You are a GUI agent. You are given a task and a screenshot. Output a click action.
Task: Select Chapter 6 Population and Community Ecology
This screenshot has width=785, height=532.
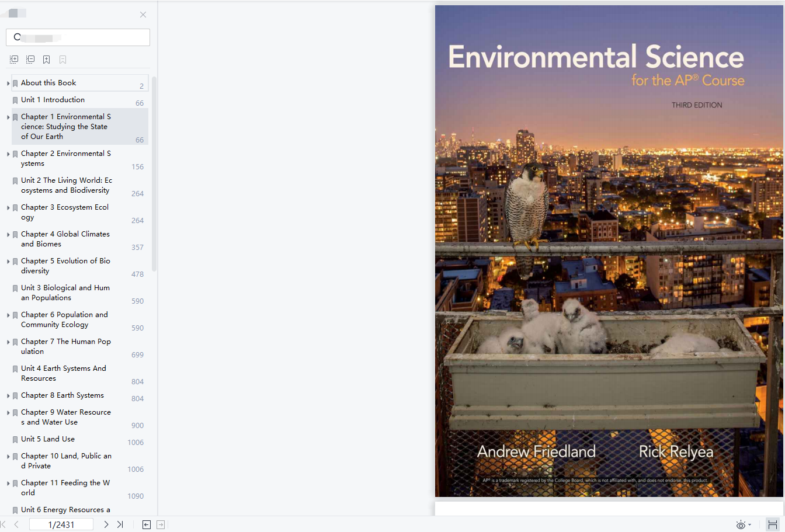coord(64,319)
